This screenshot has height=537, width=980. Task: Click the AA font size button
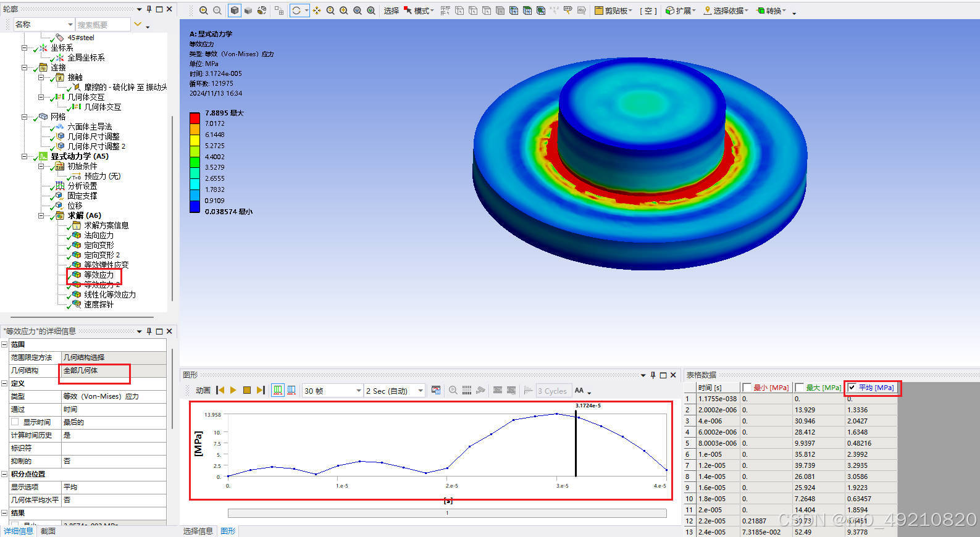click(x=579, y=390)
